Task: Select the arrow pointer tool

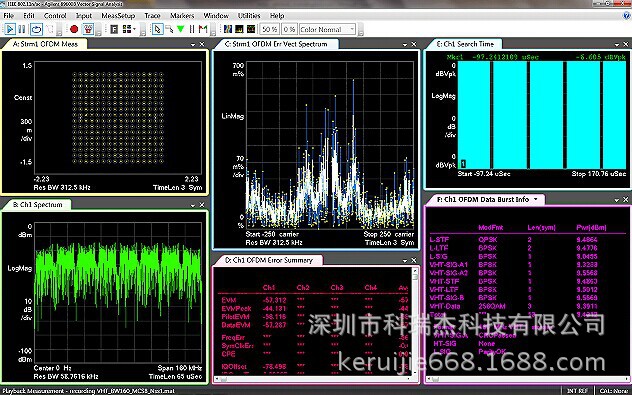Action: pyautogui.click(x=157, y=29)
